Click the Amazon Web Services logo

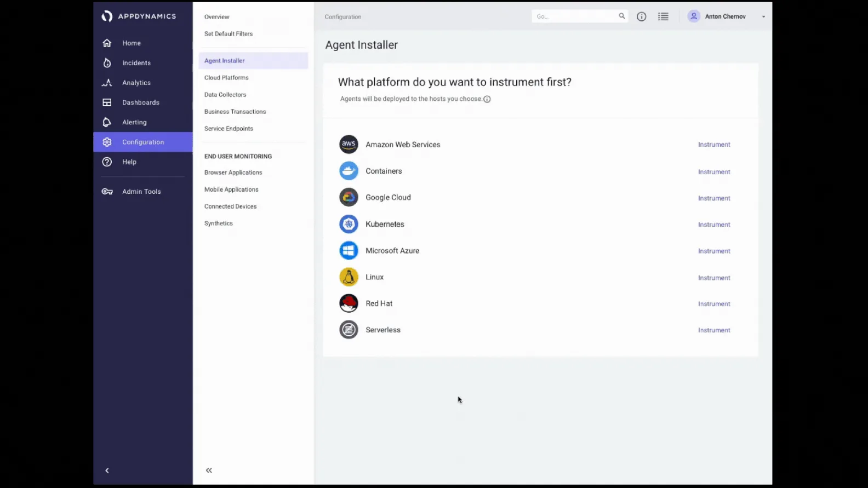(x=349, y=145)
